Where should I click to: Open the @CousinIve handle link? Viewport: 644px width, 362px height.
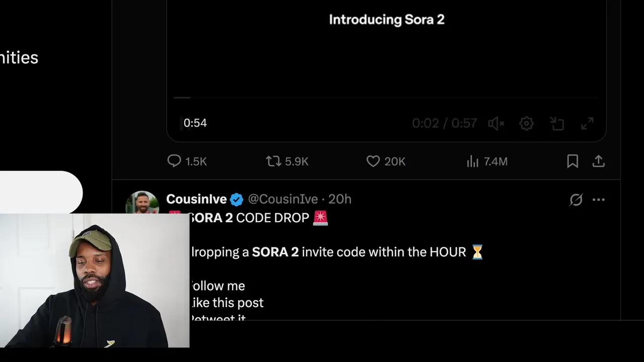coord(283,199)
